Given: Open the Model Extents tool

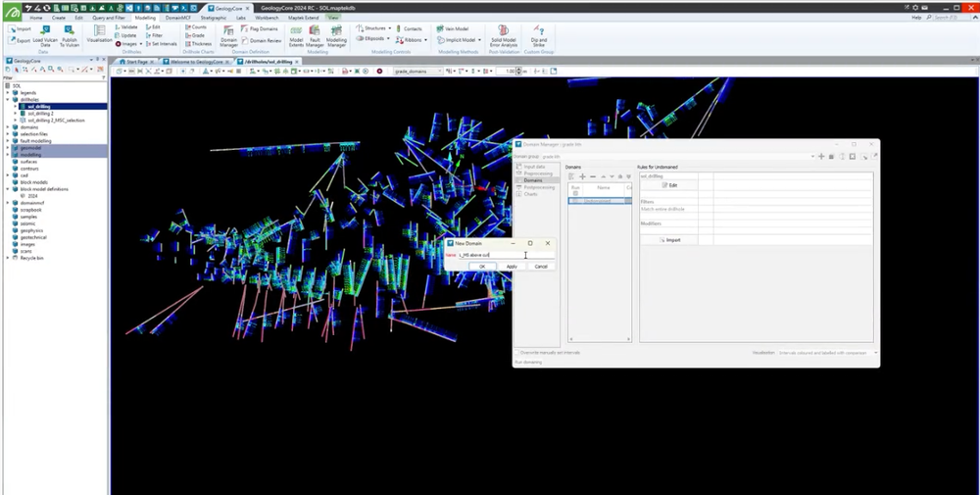Looking at the screenshot, I should coord(296,36).
